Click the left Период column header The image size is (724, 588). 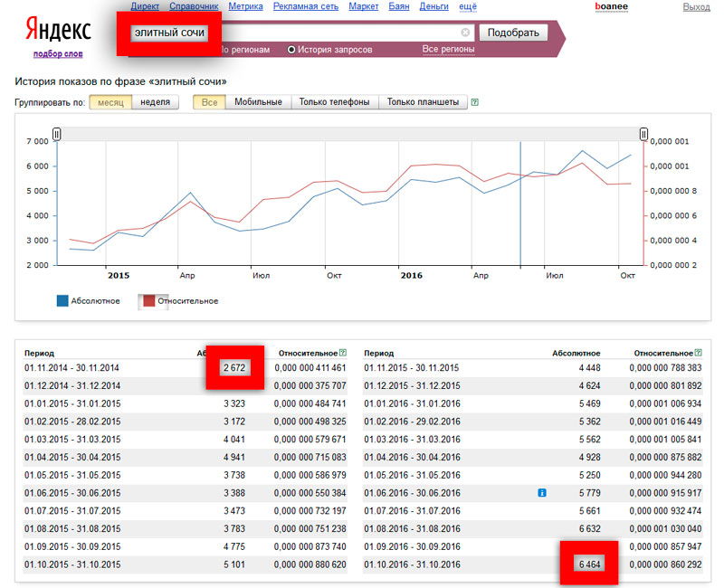click(x=39, y=353)
